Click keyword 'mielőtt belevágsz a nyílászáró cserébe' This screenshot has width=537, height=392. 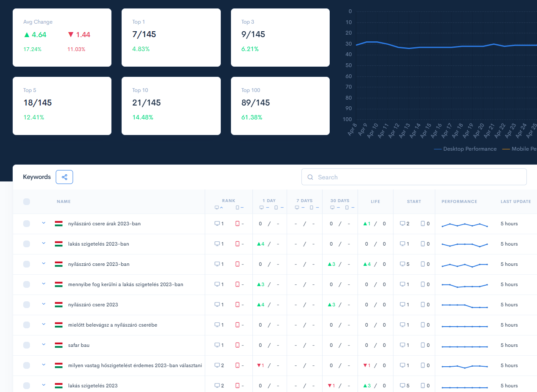113,325
